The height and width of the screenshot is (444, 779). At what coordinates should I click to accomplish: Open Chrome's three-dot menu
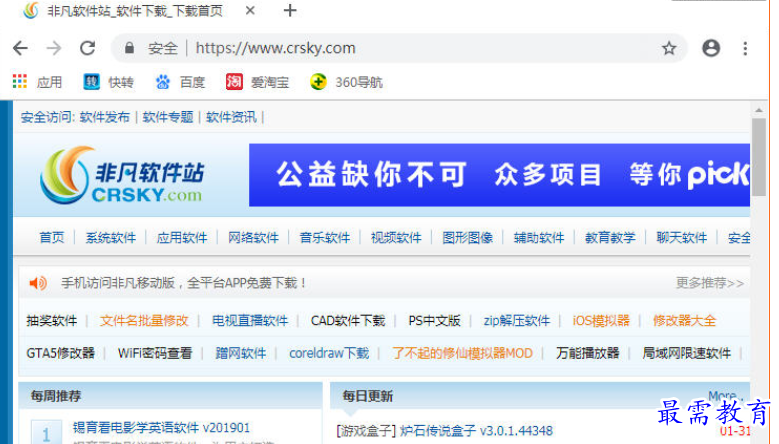coord(745,48)
